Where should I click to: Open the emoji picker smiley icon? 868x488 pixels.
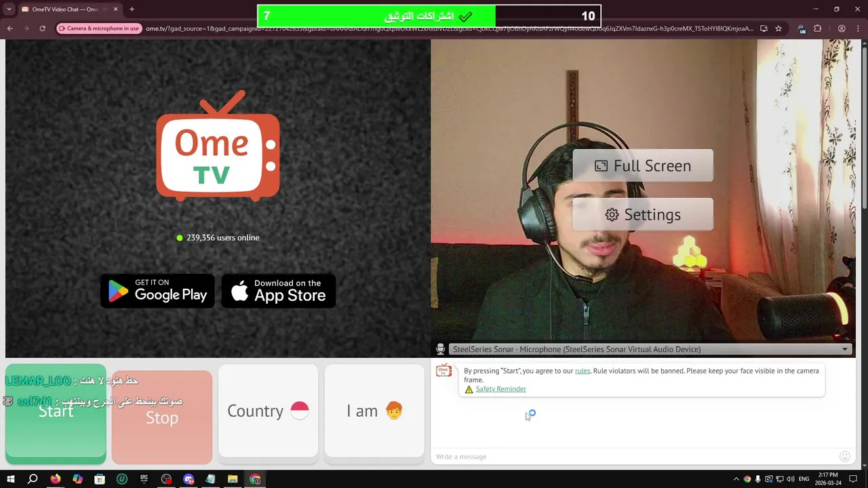point(844,456)
